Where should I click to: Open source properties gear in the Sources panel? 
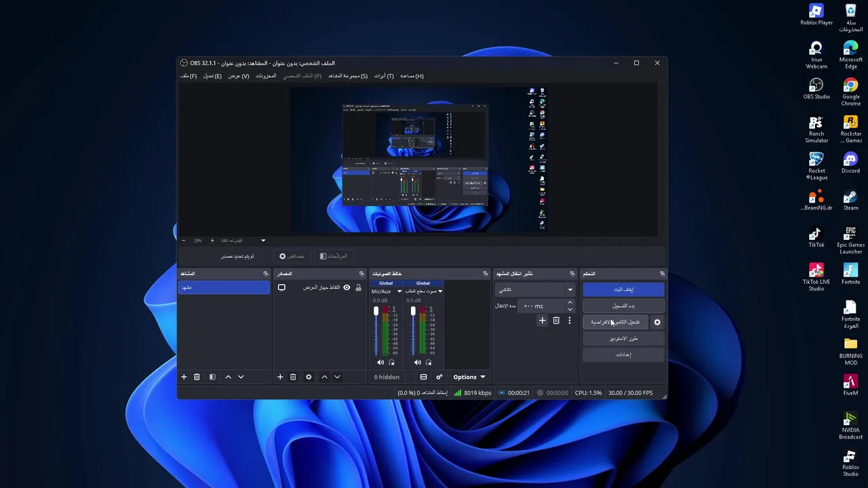(309, 377)
